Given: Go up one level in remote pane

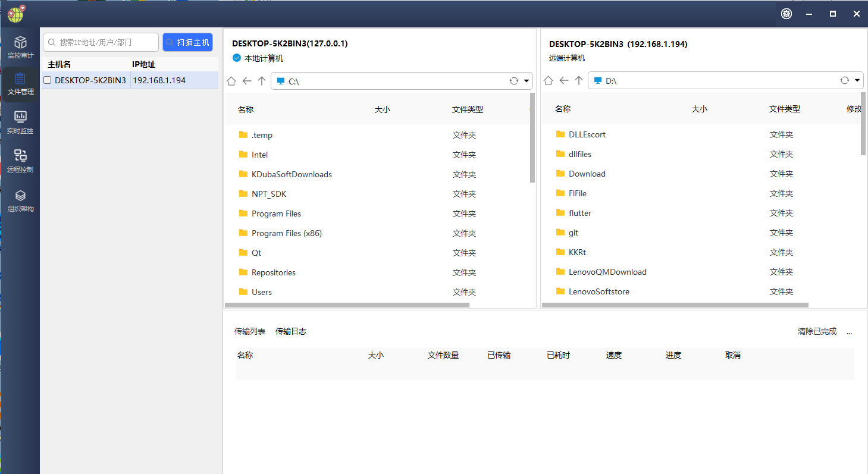Looking at the screenshot, I should click(579, 80).
